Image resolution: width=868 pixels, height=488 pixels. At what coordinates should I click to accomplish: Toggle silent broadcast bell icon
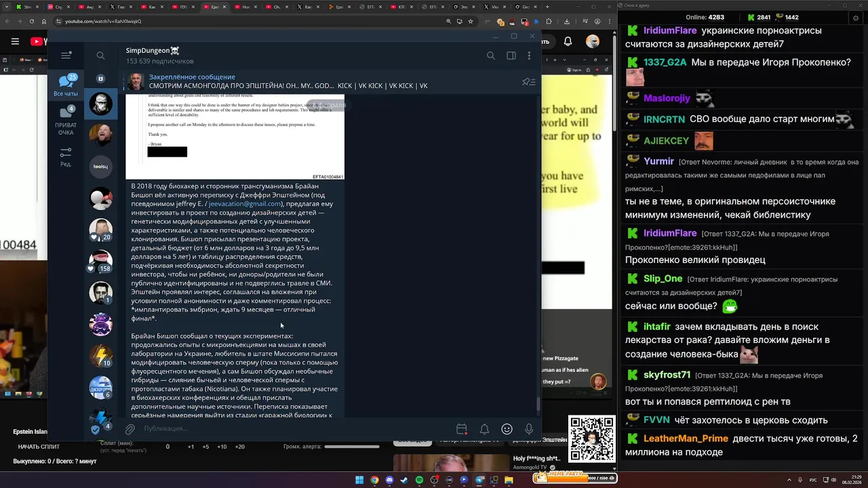pos(484,429)
